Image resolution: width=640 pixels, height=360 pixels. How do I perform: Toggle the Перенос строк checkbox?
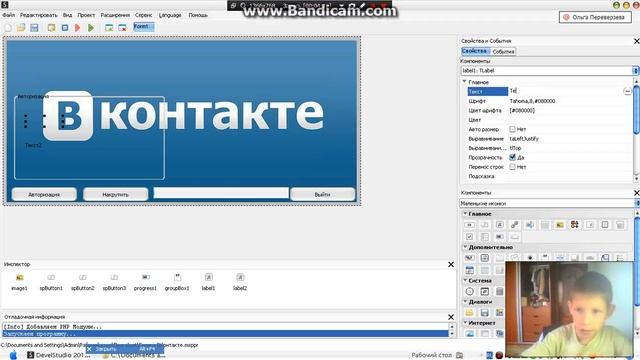[x=512, y=167]
